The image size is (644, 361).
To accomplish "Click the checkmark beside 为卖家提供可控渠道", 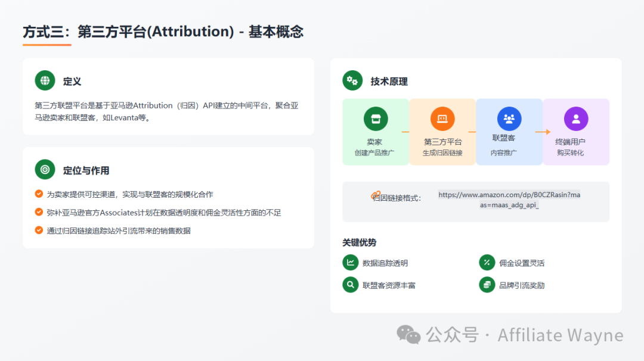I will tap(39, 194).
